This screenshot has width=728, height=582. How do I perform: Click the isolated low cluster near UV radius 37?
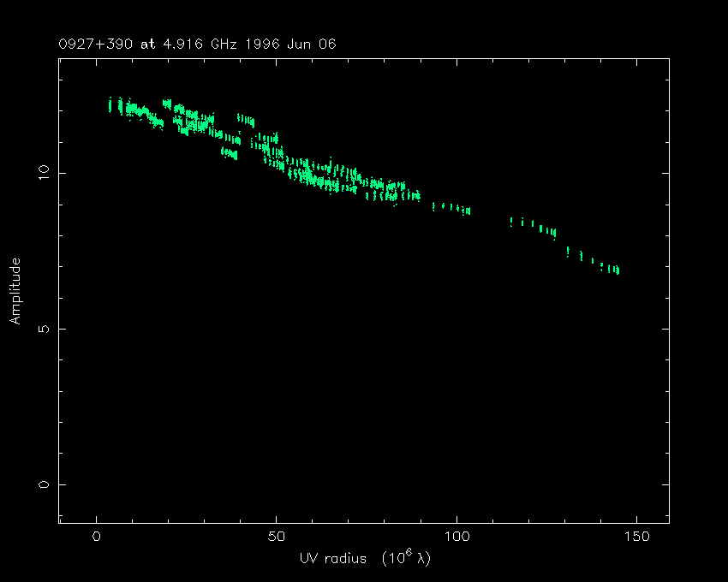(230, 153)
